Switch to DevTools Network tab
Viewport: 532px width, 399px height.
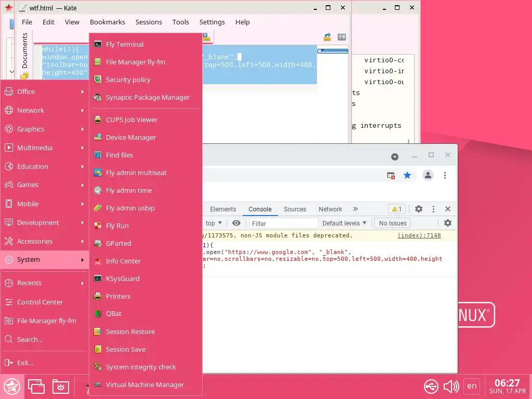click(330, 209)
